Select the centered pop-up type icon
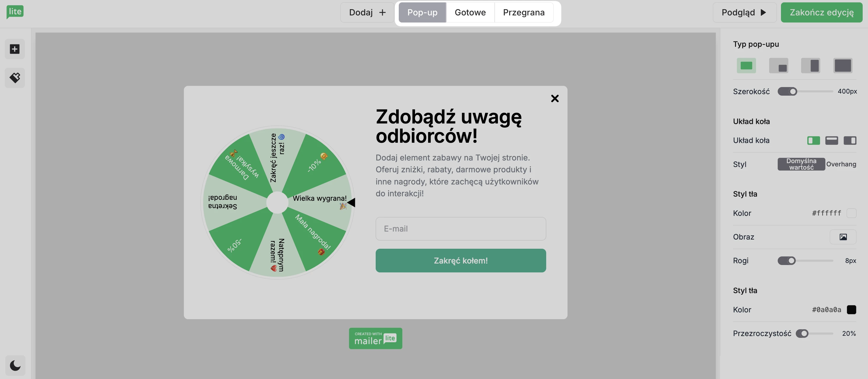Image resolution: width=868 pixels, height=379 pixels. [746, 65]
